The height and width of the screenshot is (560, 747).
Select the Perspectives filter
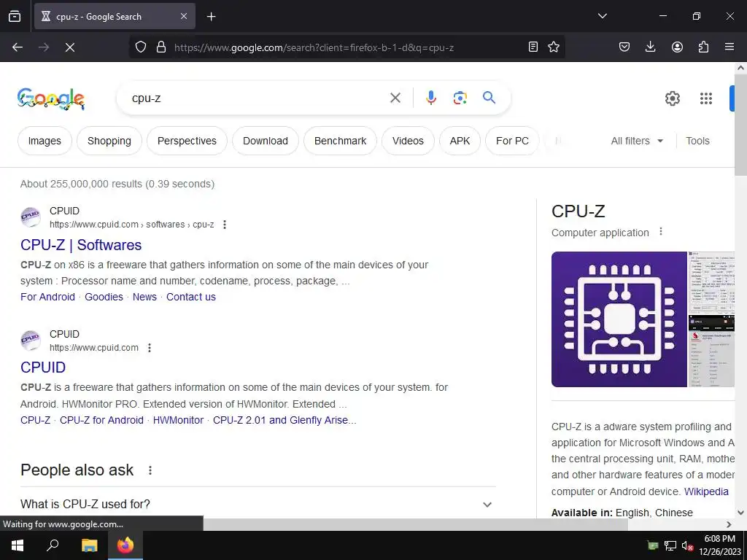click(x=187, y=141)
